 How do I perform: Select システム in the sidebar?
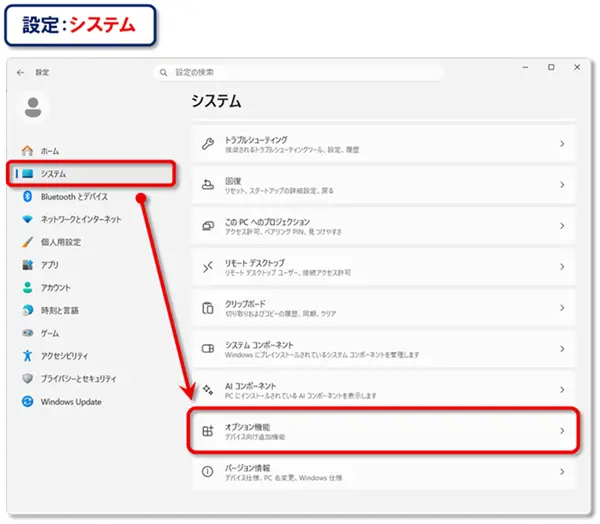pos(91,174)
